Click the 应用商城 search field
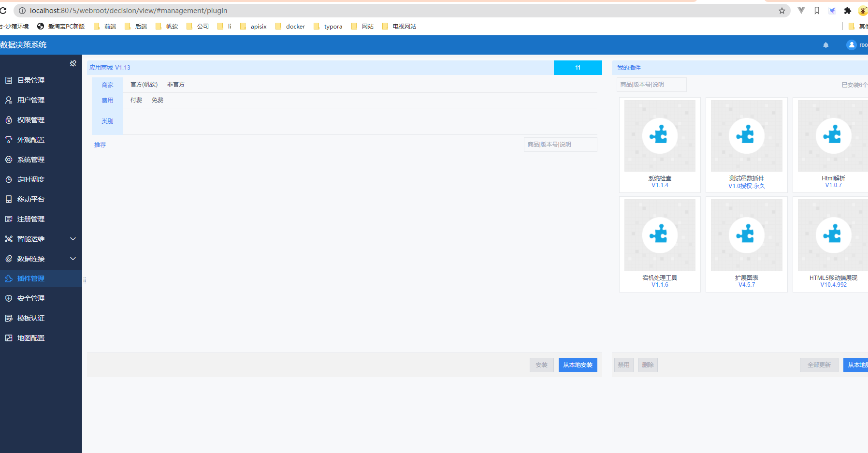Screen dimensions: 868x453 [x=561, y=145]
